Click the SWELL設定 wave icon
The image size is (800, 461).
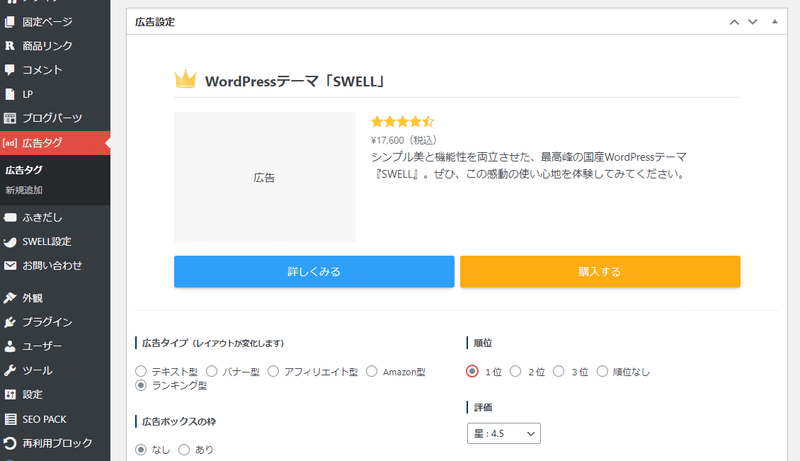[10, 242]
